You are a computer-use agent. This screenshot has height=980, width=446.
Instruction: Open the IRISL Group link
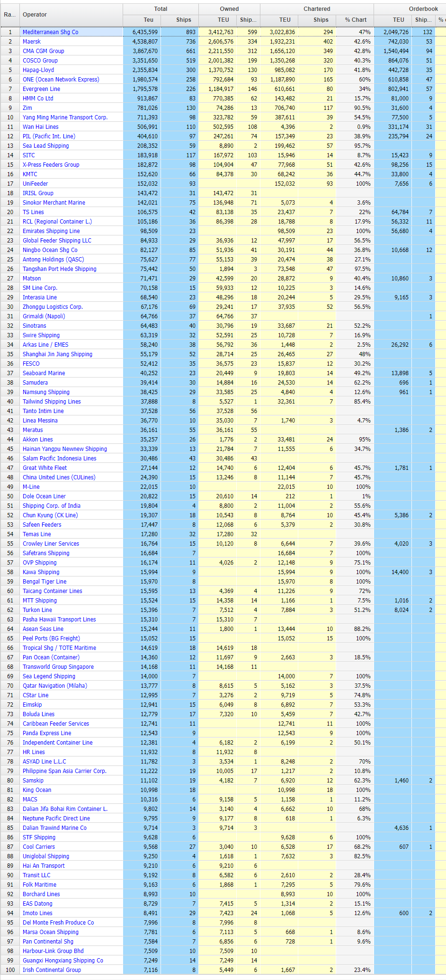click(x=38, y=193)
